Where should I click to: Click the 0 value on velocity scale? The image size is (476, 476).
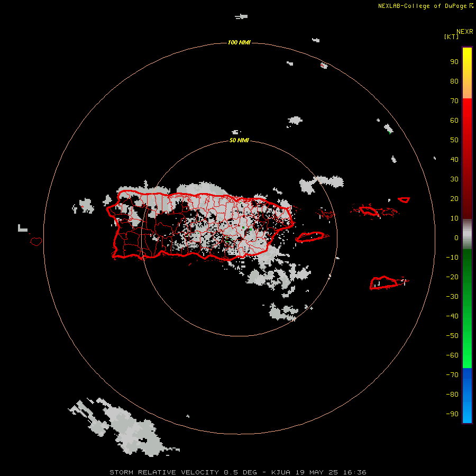pyautogui.click(x=456, y=237)
